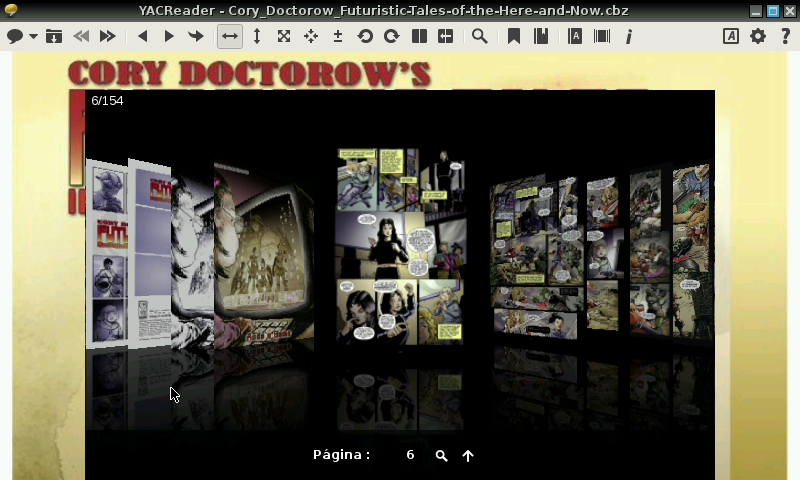
Task: Rotate the image clockwise
Action: coord(391,36)
